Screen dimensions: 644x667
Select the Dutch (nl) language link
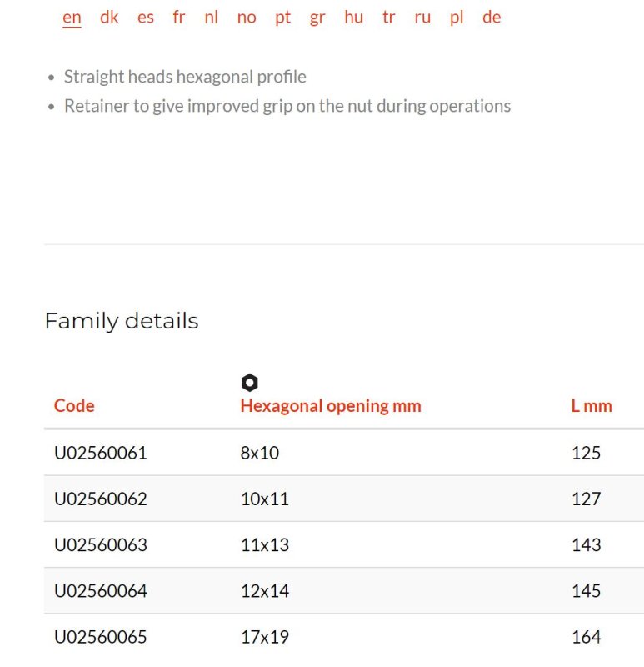coord(212,18)
